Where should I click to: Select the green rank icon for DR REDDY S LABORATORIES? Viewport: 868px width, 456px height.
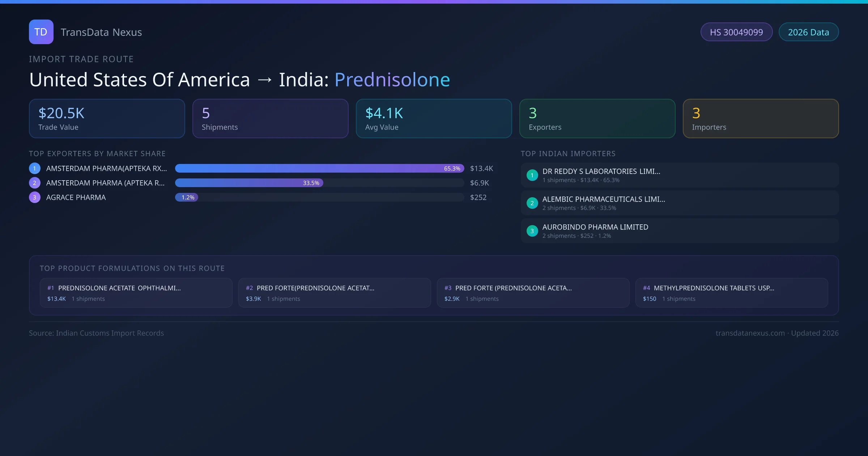click(532, 175)
